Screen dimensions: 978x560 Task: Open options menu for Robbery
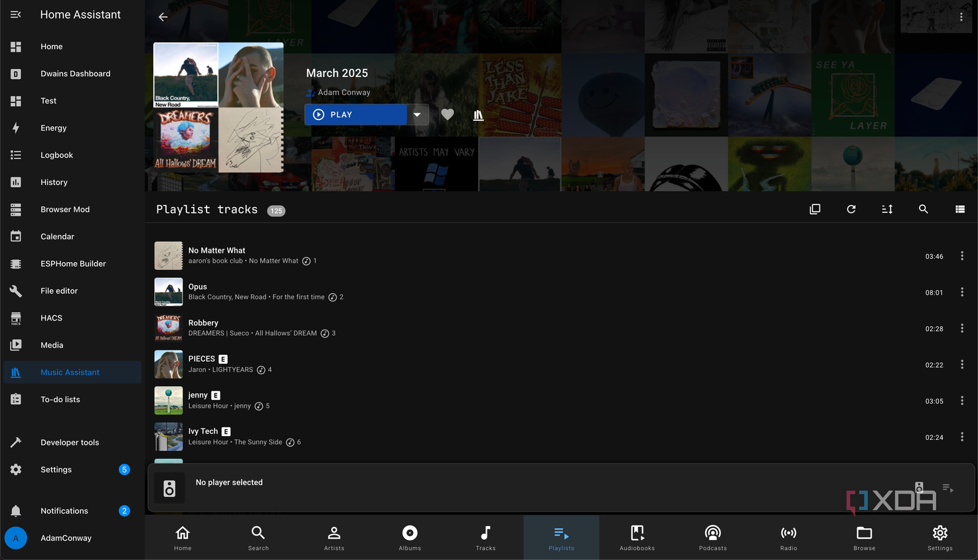coord(962,328)
